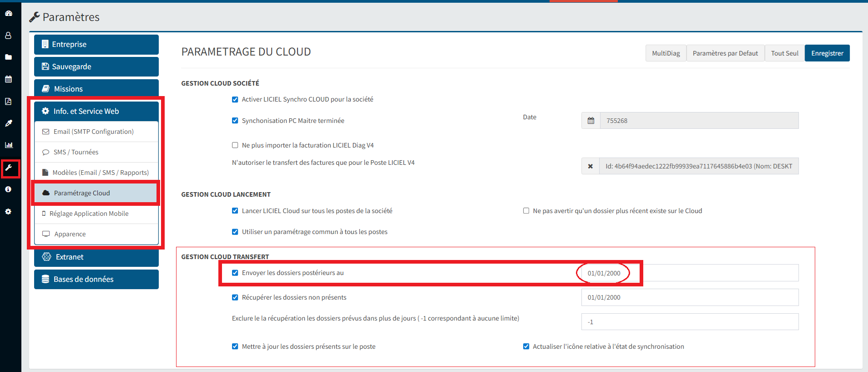
Task: Click the info circle sidebar icon
Action: tap(8, 189)
